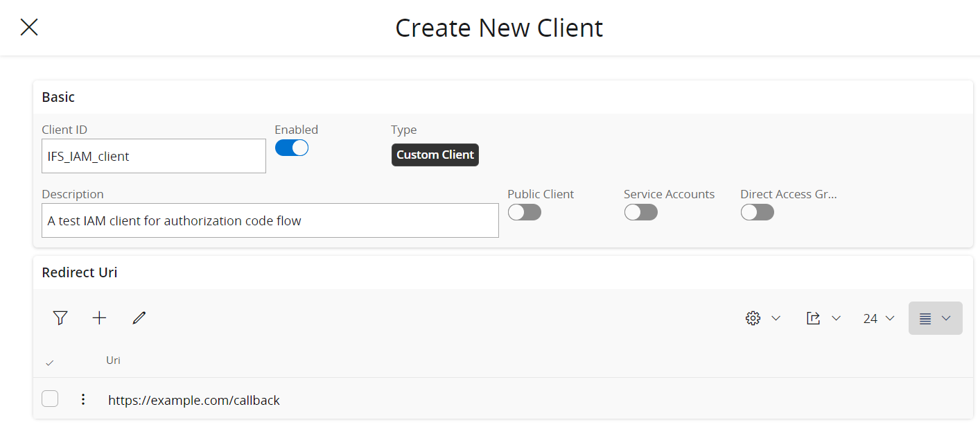Screen dimensions: 980x427
Task: Expand the settings gear dropdown chevron
Action: point(776,317)
